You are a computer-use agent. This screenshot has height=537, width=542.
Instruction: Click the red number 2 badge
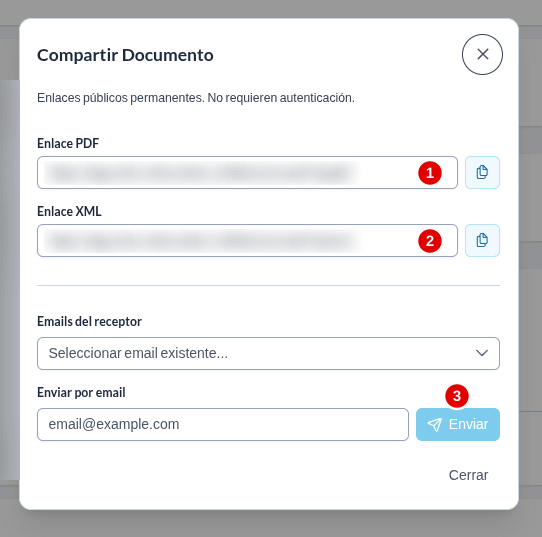click(430, 241)
